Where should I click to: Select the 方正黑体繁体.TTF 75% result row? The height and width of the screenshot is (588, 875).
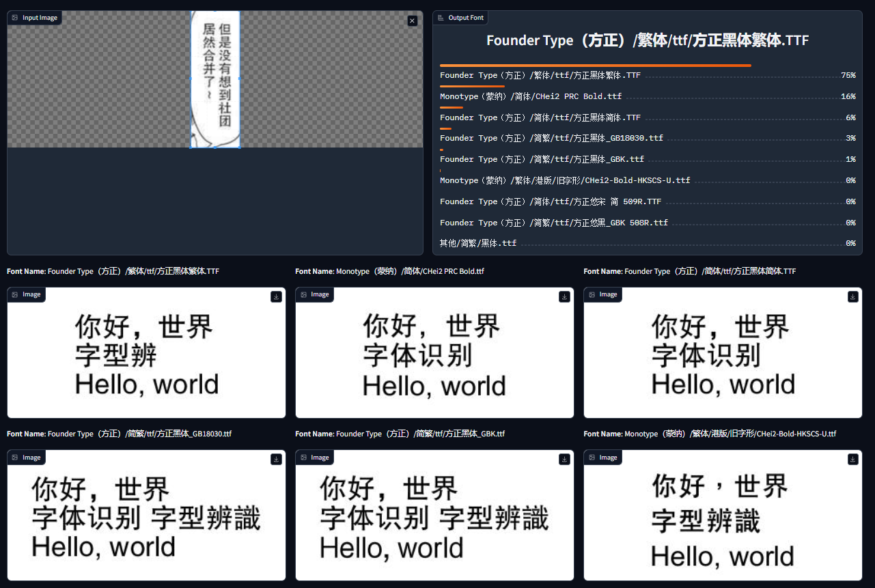[648, 75]
